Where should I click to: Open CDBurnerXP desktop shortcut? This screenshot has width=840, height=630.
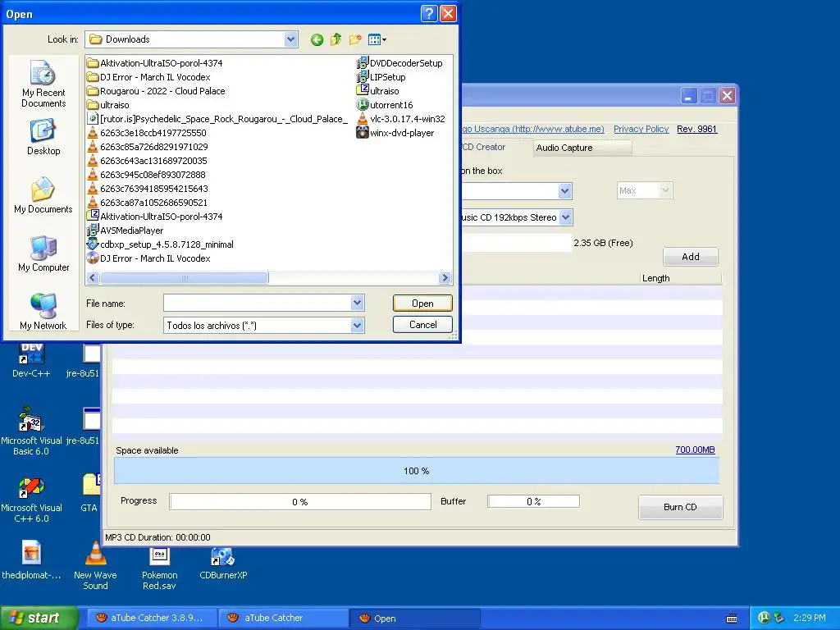click(x=223, y=563)
